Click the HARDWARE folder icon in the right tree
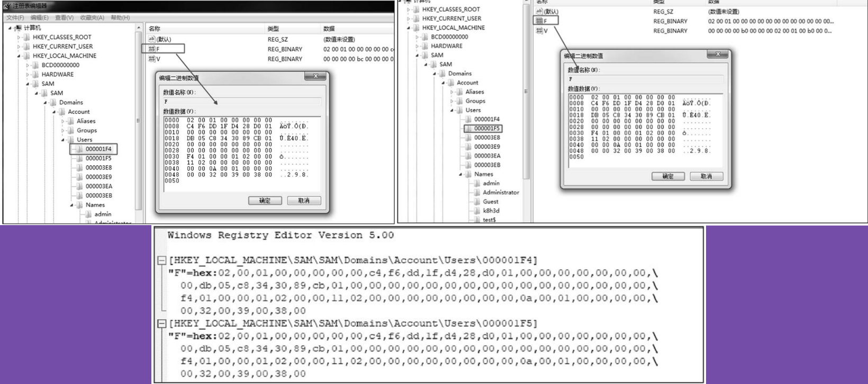 (x=425, y=46)
